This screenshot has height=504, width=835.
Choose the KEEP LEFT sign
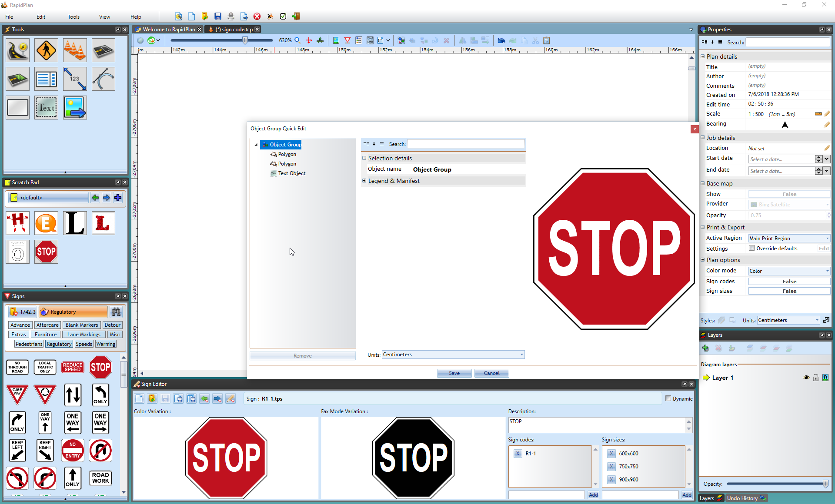point(17,450)
